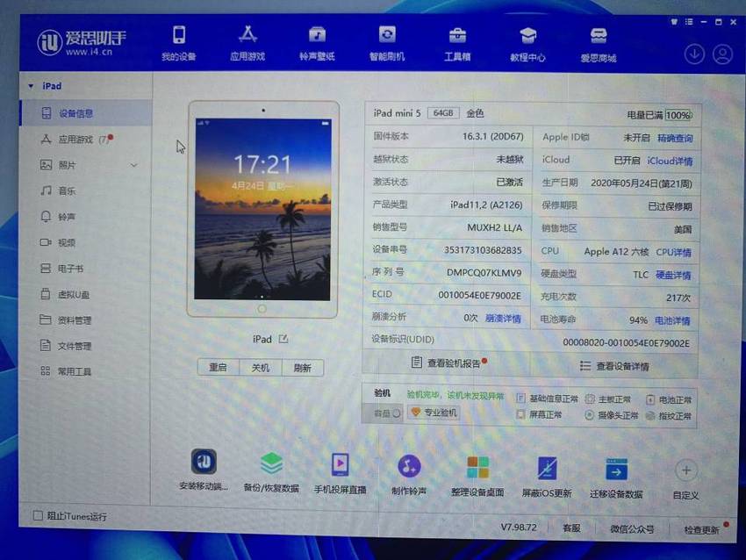Click 客服 in the status bar
Viewport: 746px width, 560px height.
point(571,528)
